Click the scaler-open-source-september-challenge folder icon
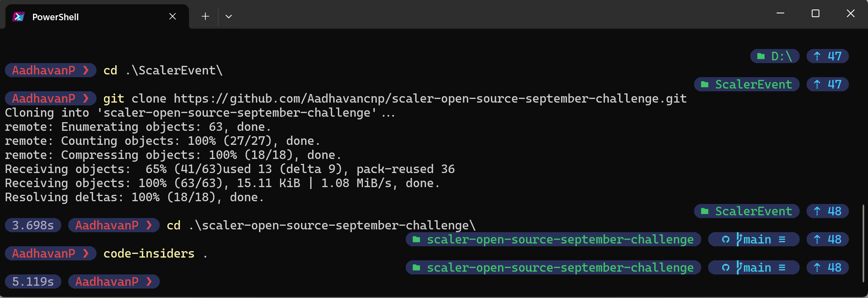 click(x=416, y=239)
